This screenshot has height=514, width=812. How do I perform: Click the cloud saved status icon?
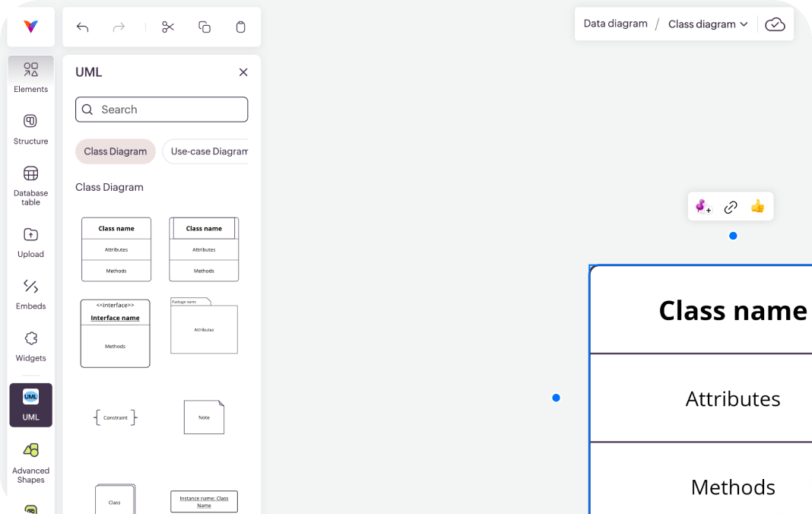pos(776,24)
